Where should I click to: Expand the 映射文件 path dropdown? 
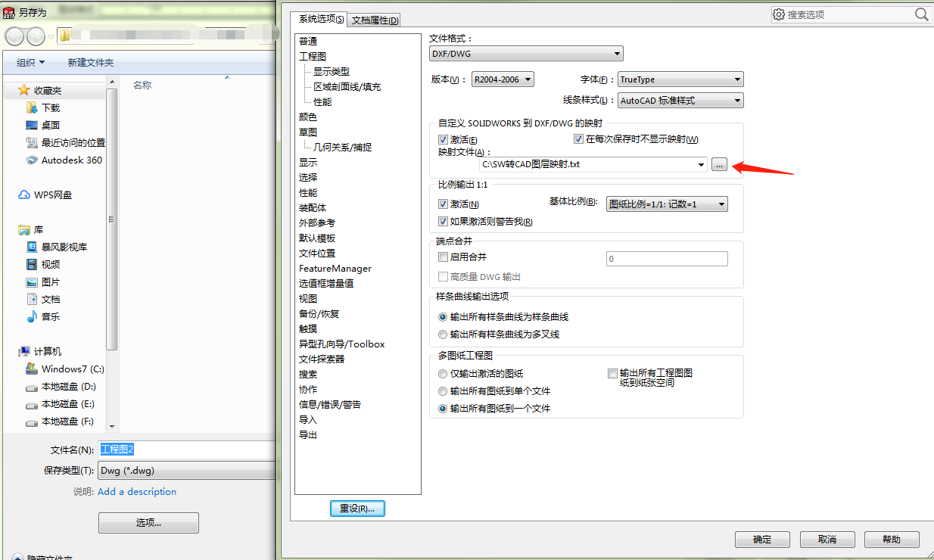click(x=702, y=164)
